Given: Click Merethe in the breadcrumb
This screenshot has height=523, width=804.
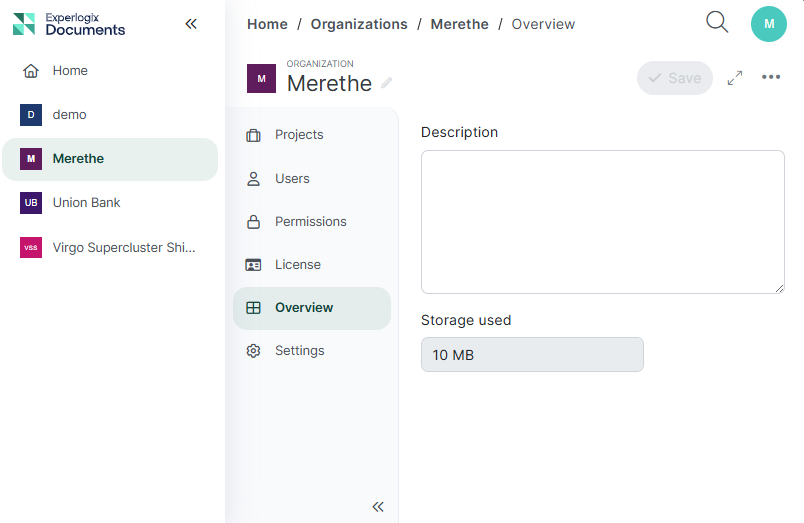Looking at the screenshot, I should click(459, 24).
